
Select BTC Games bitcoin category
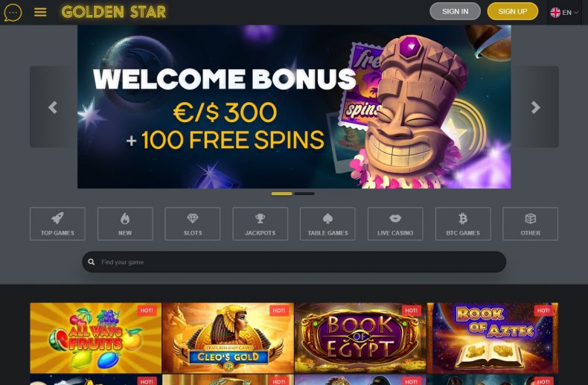(463, 223)
